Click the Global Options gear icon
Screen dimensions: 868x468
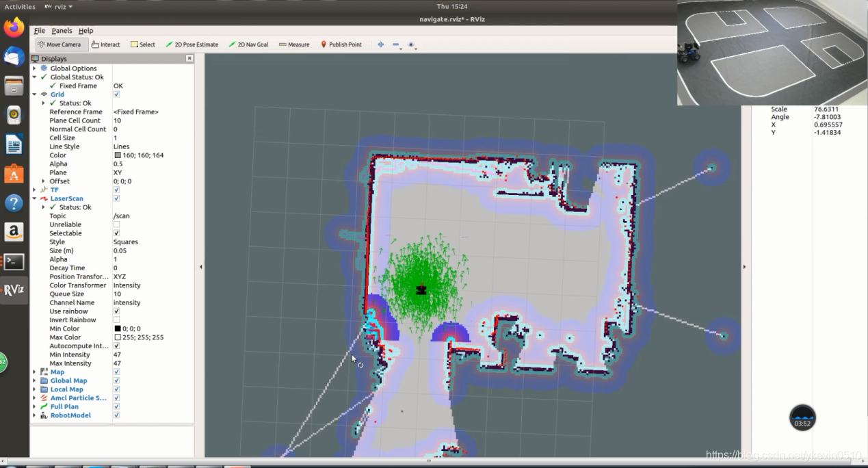[44, 68]
